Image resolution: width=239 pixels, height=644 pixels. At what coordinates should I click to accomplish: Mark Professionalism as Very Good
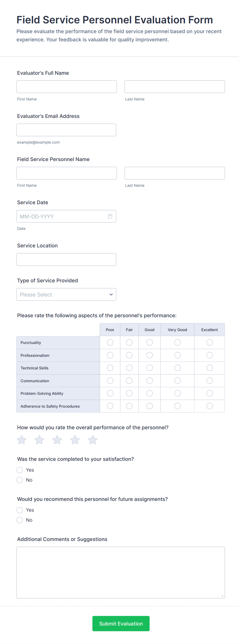click(177, 355)
